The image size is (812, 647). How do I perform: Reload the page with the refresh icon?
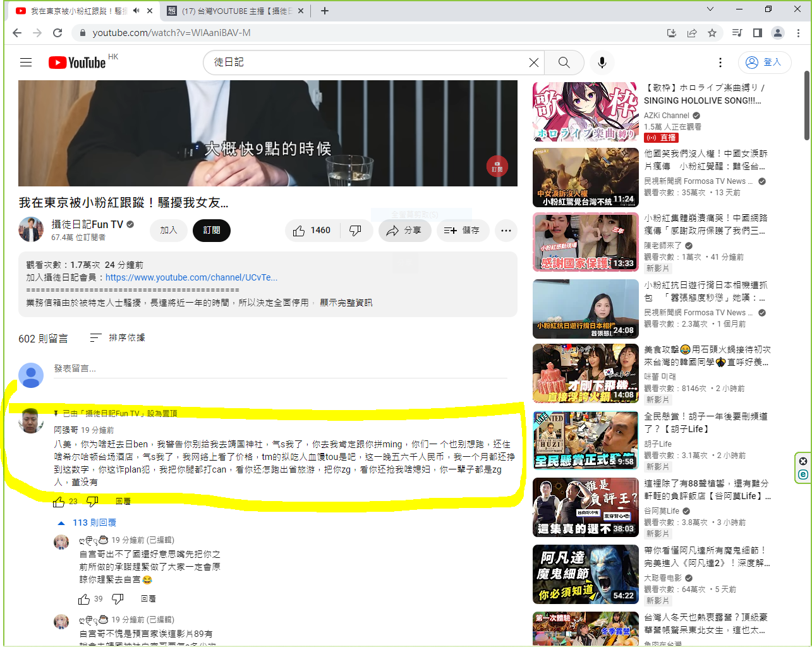point(58,33)
